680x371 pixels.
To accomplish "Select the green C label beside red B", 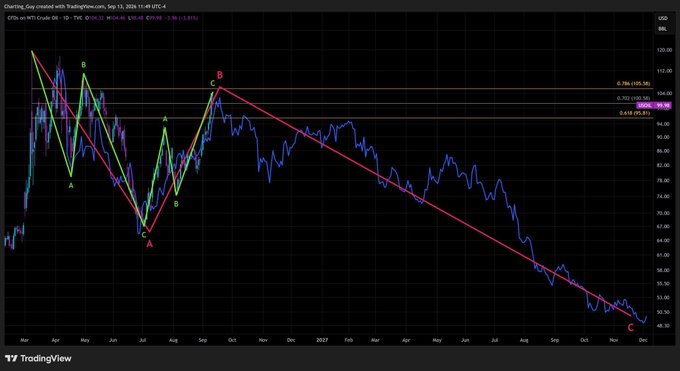I will (212, 83).
